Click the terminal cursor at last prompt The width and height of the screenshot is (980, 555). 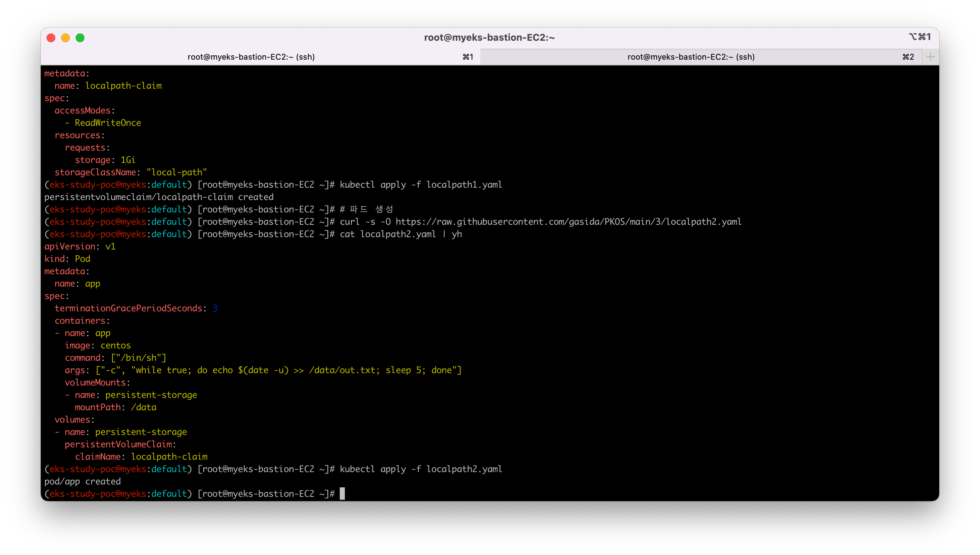point(342,494)
